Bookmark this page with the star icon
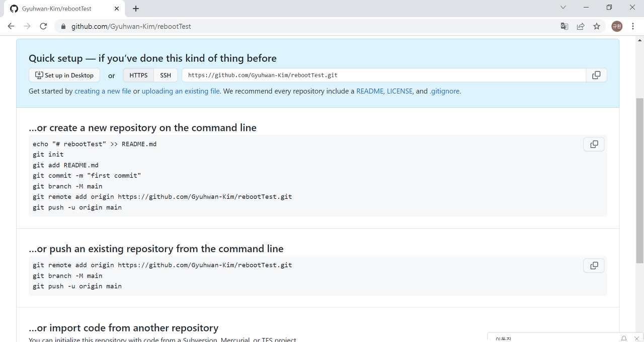The image size is (644, 342). tap(597, 26)
